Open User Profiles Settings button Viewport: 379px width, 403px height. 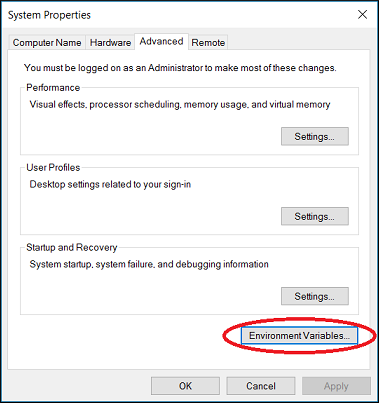(315, 216)
